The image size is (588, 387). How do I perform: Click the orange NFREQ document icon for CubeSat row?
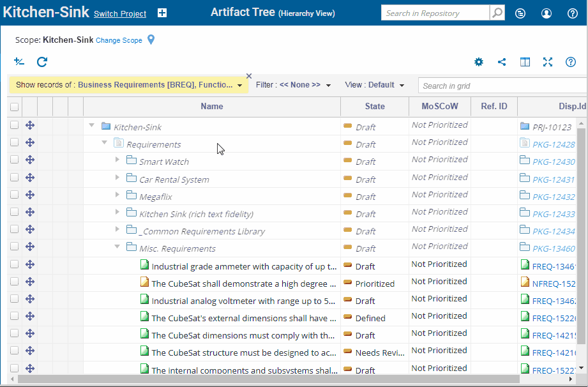click(144, 282)
